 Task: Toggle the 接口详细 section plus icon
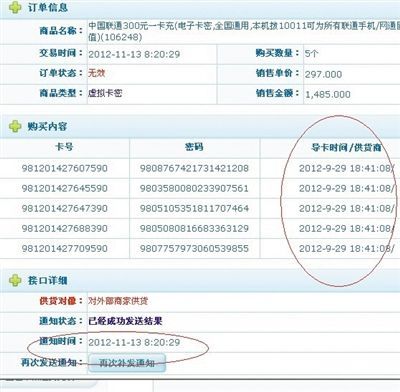click(x=15, y=280)
